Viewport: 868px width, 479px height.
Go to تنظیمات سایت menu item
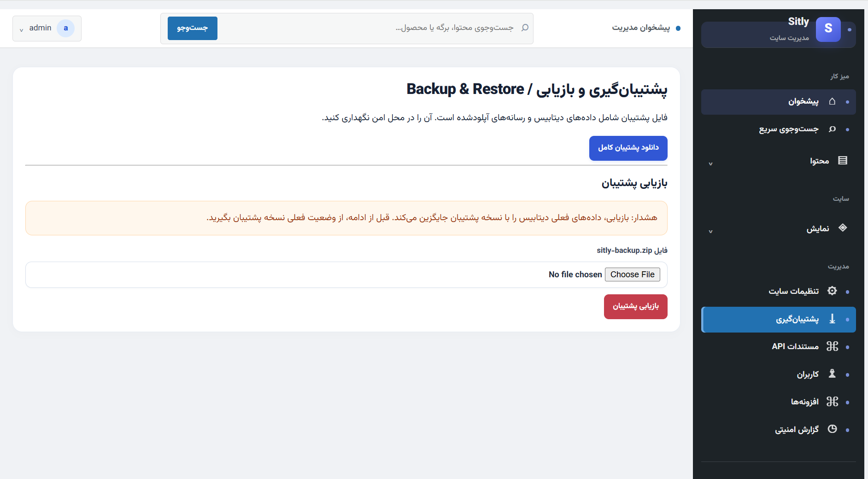click(x=778, y=292)
